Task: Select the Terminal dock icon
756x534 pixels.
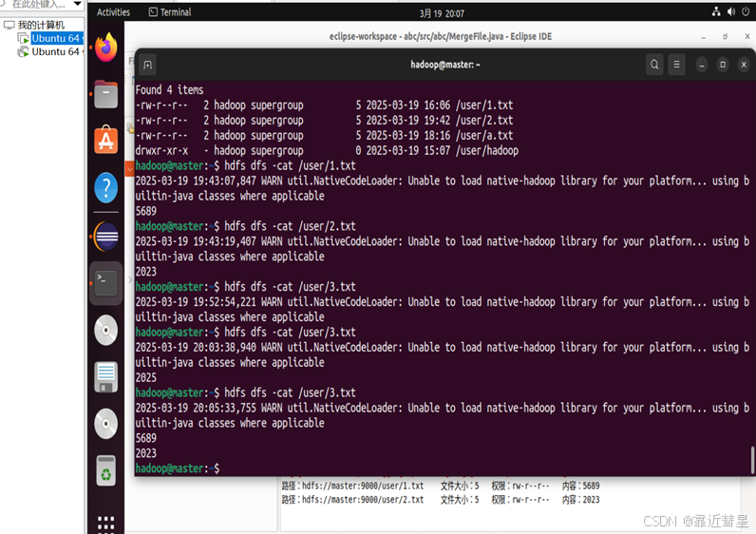Action: pos(106,283)
